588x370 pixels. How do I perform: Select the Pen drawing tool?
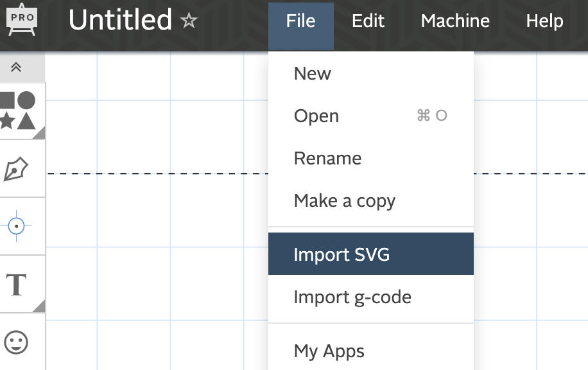[17, 169]
